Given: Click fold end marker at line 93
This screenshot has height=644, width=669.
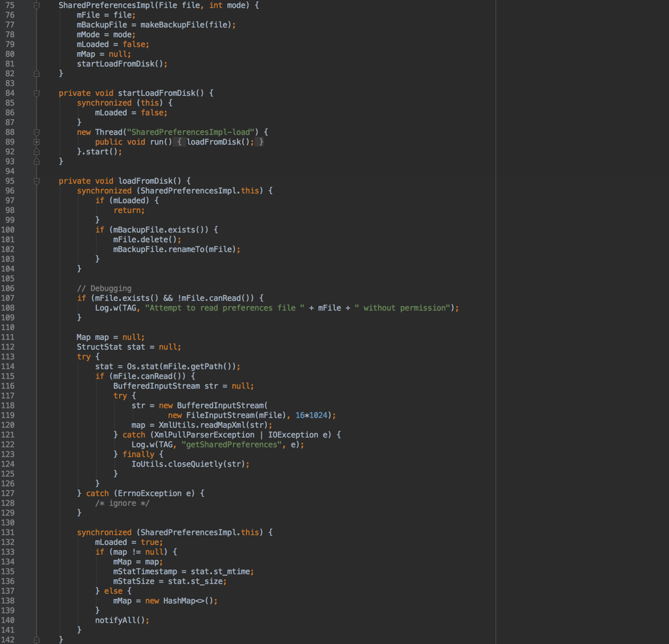Looking at the screenshot, I should tap(36, 161).
